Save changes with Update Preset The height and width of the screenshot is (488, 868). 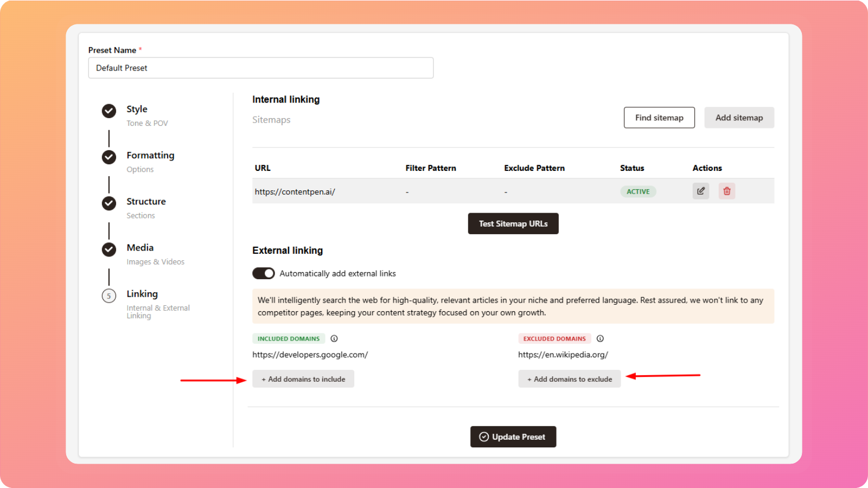point(513,437)
